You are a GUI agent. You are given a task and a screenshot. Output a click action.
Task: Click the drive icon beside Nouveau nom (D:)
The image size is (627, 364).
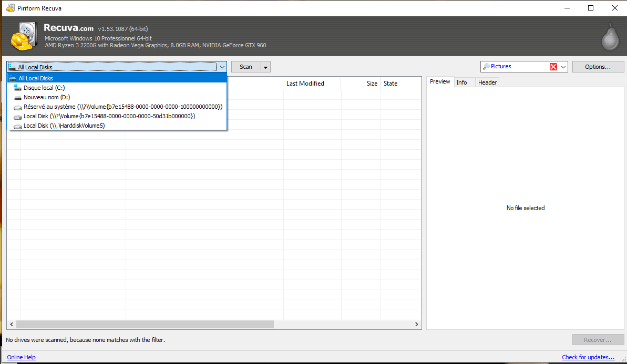(x=17, y=98)
